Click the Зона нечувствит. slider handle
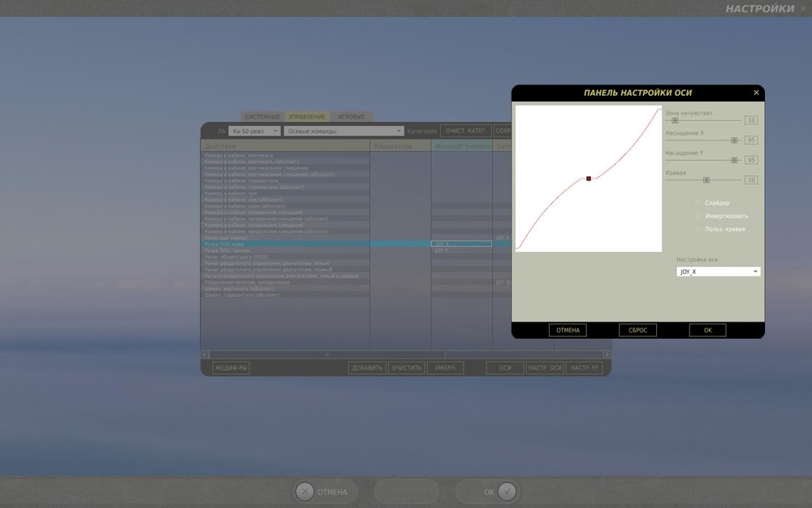This screenshot has width=812, height=508. 675,120
